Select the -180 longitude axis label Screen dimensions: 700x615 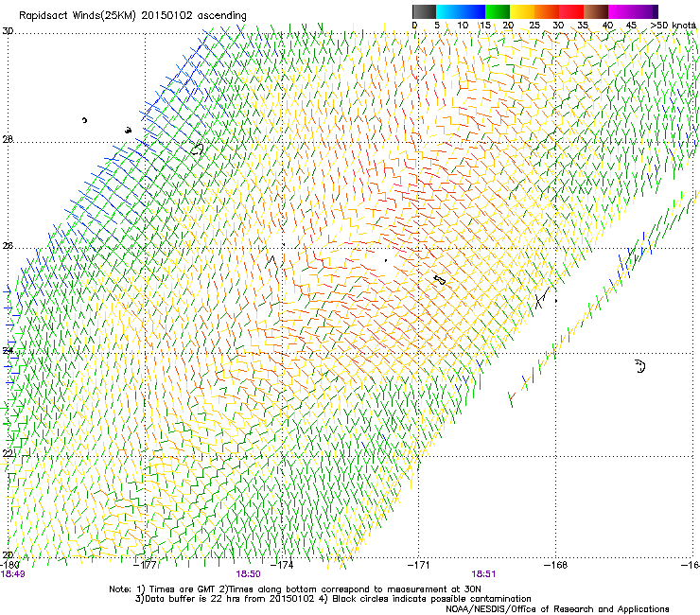point(9,565)
